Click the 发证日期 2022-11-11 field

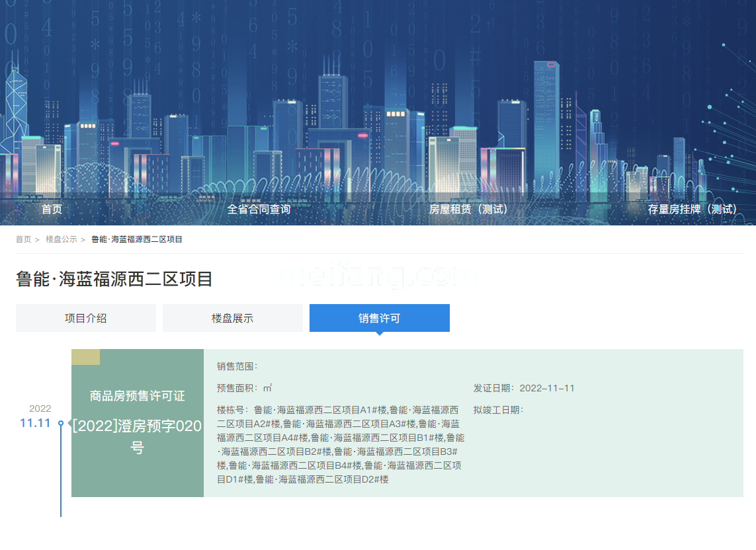point(524,388)
